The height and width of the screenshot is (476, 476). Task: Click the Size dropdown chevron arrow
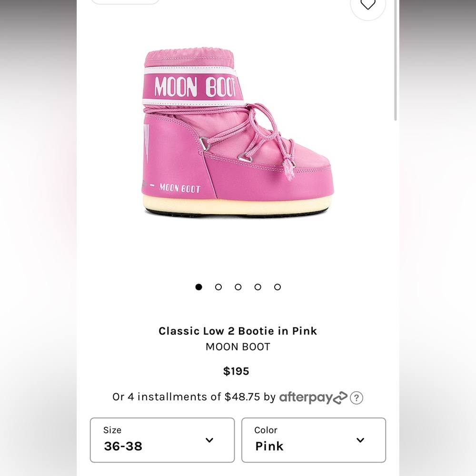pyautogui.click(x=208, y=440)
